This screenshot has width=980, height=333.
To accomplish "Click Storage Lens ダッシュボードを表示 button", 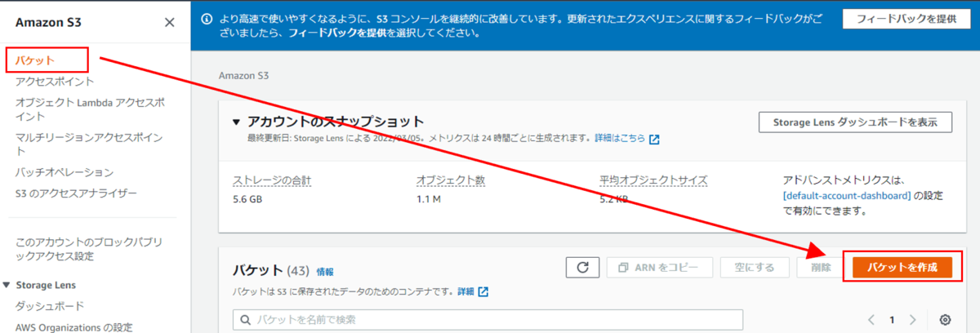I will pyautogui.click(x=855, y=122).
